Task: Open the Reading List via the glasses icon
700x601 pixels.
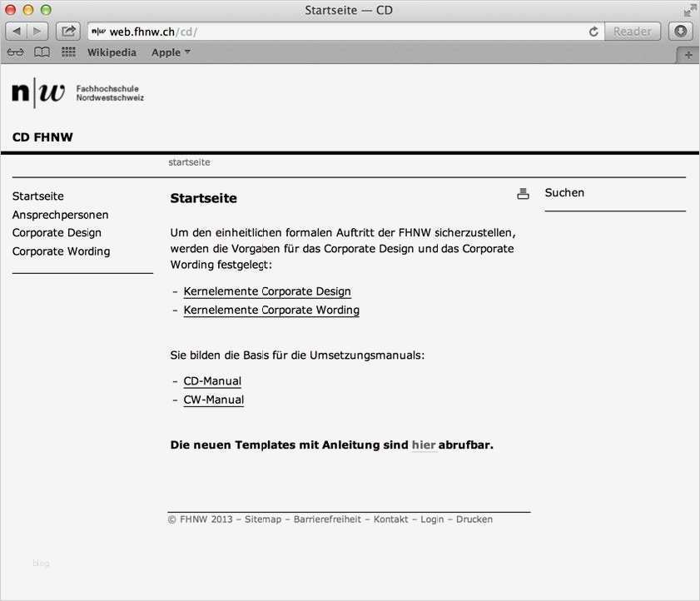Action: [x=15, y=52]
